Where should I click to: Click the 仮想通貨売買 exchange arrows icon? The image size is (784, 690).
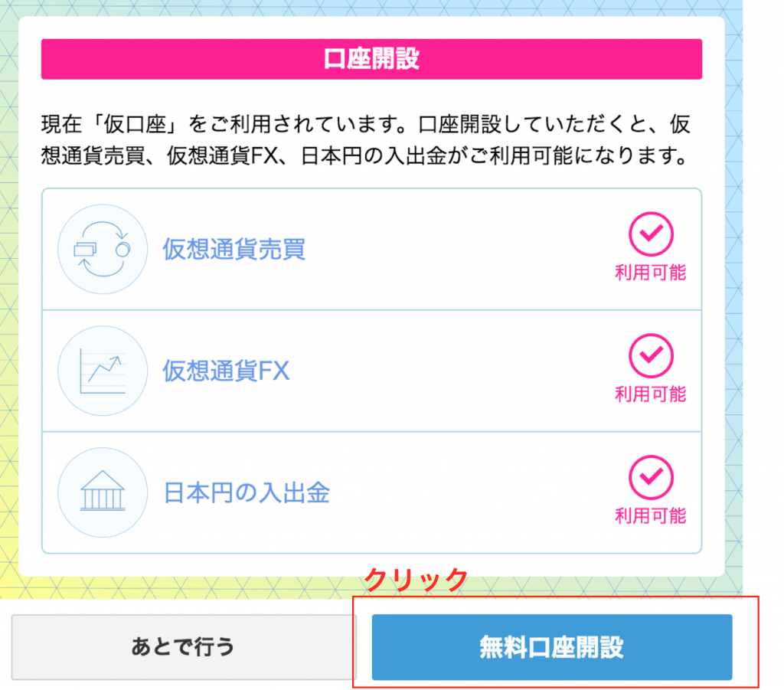pos(103,248)
